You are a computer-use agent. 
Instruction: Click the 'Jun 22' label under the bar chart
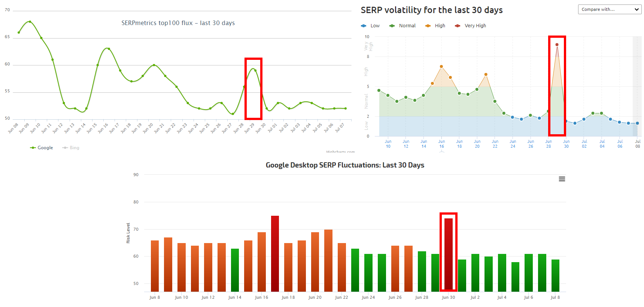pyautogui.click(x=341, y=297)
